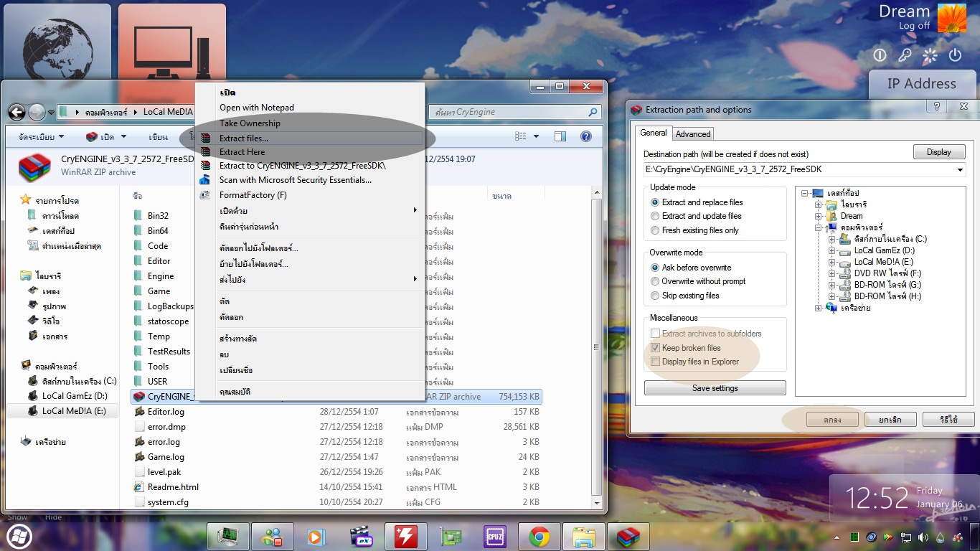This screenshot has width=980, height=551.
Task: Select Overwrite without prompt
Action: (x=697, y=281)
